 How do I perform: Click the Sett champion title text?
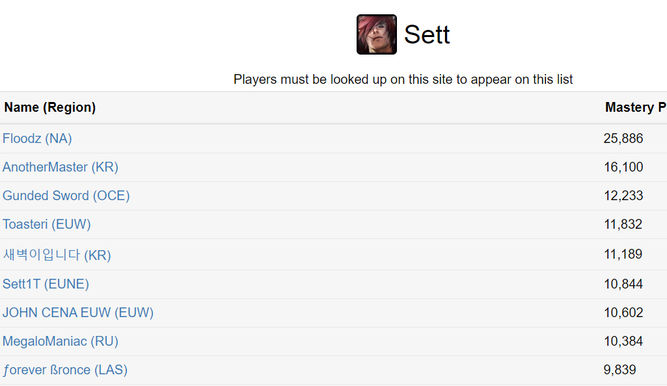427,34
